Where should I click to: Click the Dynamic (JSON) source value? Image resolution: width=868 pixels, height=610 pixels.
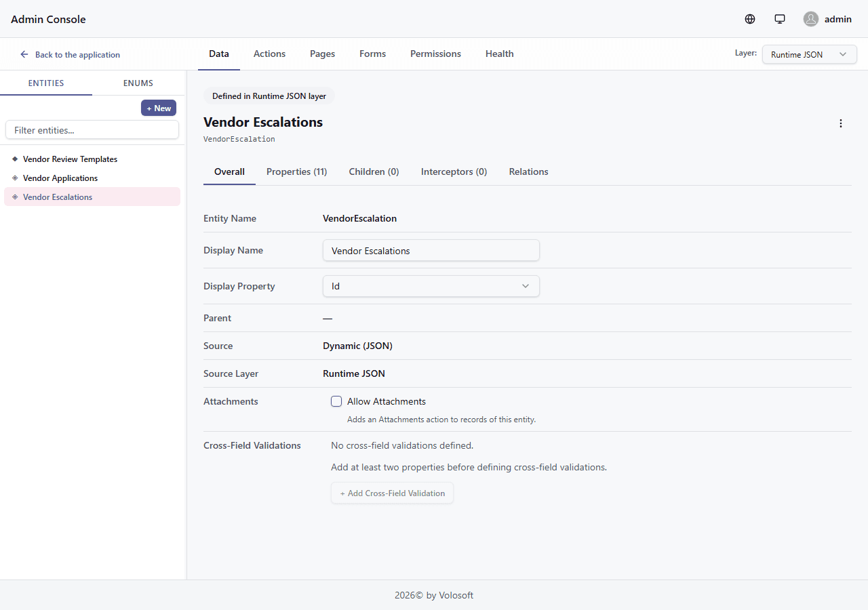357,346
